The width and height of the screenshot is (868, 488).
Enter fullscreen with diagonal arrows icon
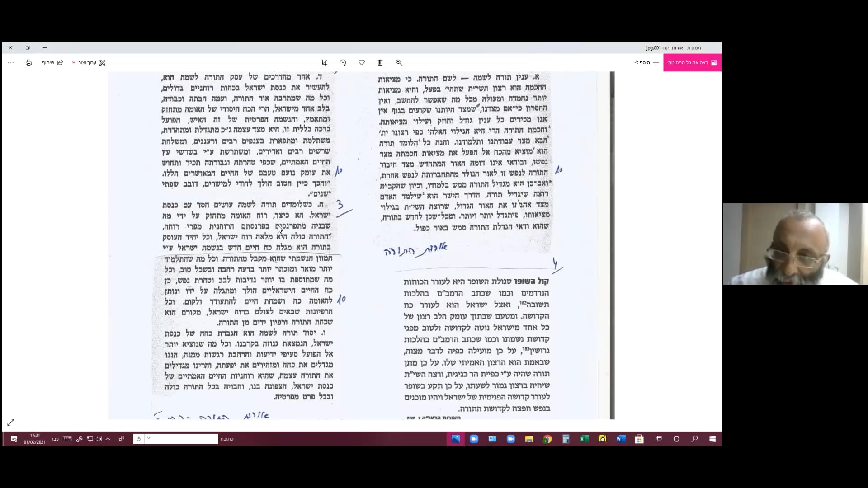[x=11, y=422]
